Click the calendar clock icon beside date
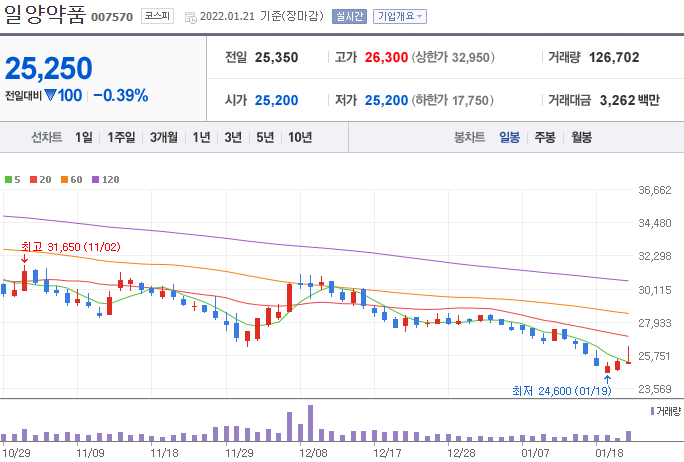 (191, 18)
